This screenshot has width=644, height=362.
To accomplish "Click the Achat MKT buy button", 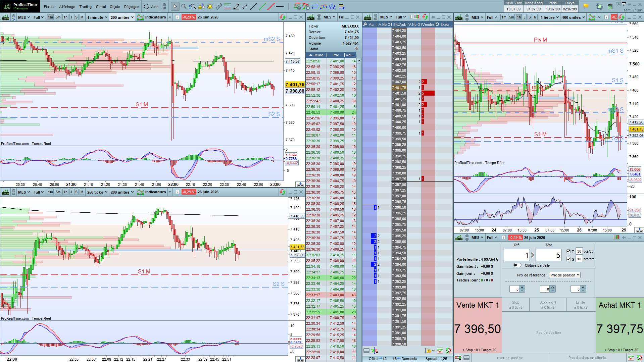I will (620, 325).
